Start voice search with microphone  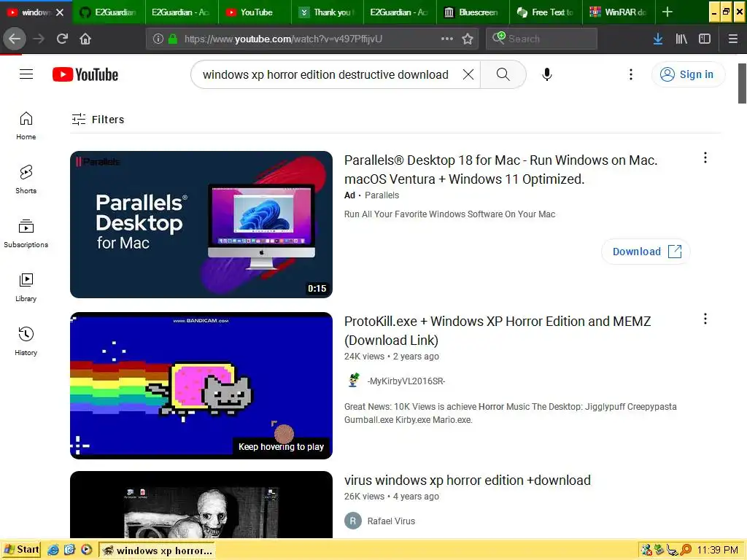(547, 74)
